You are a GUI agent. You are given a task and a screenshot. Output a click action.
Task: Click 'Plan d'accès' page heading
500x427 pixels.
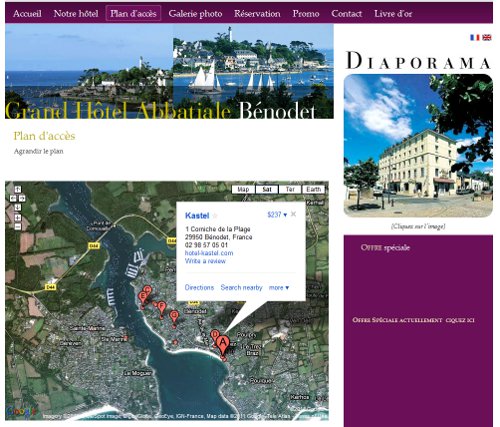[x=44, y=136]
